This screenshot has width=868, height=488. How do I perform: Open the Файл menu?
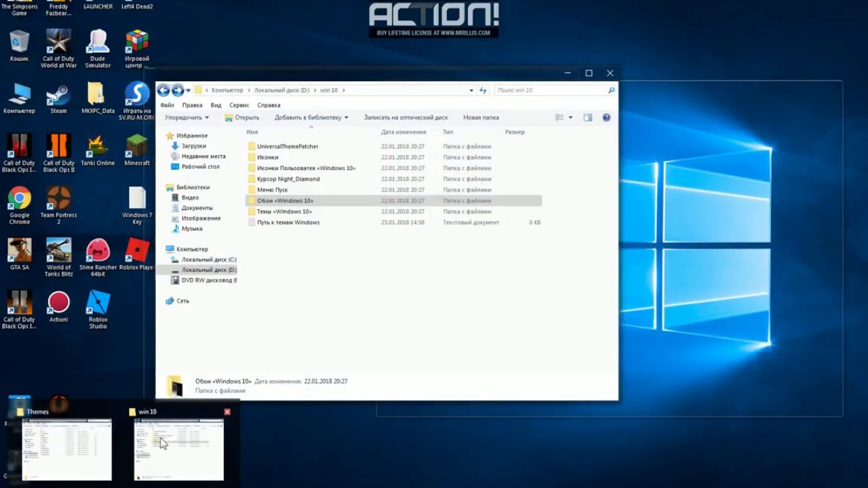[x=167, y=105]
